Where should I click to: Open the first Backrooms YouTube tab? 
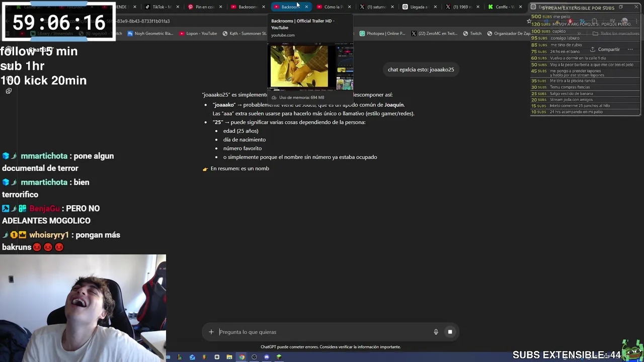coord(247,7)
